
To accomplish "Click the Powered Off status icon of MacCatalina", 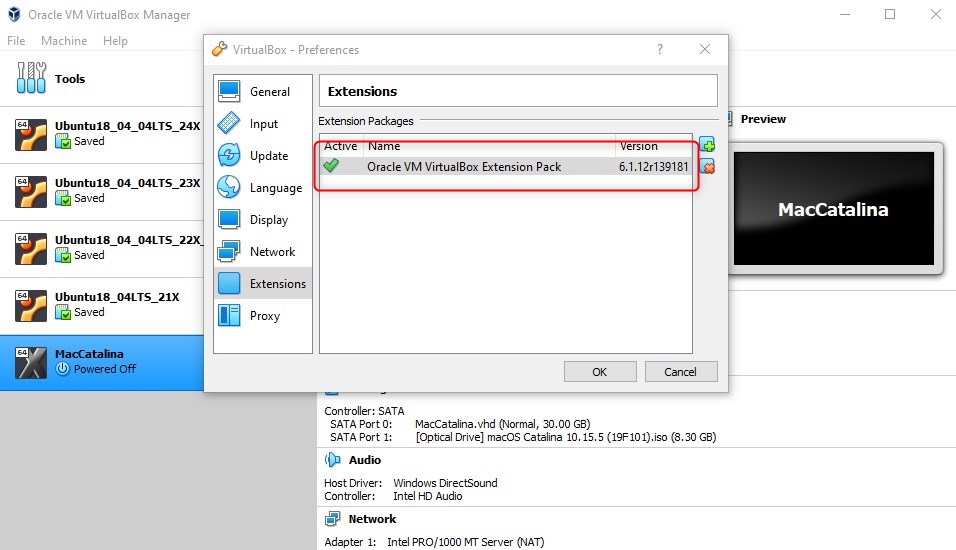I will click(63, 368).
